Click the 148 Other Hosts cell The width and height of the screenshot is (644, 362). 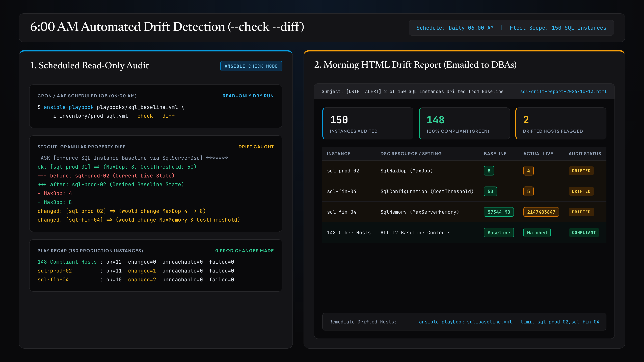[349, 233]
